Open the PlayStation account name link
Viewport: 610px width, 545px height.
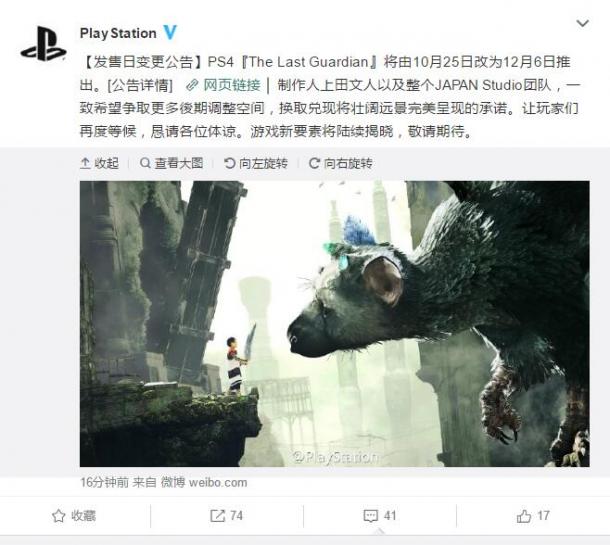point(118,33)
